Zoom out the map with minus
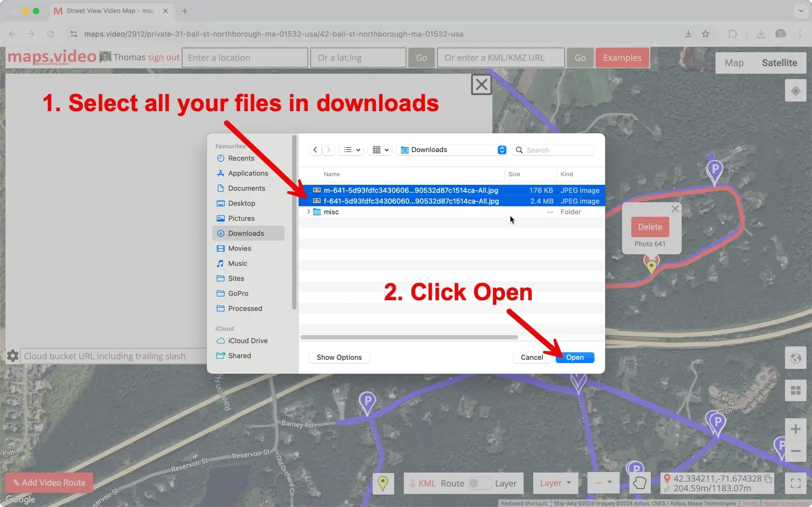Viewport: 812px width, 507px height. tap(795, 451)
